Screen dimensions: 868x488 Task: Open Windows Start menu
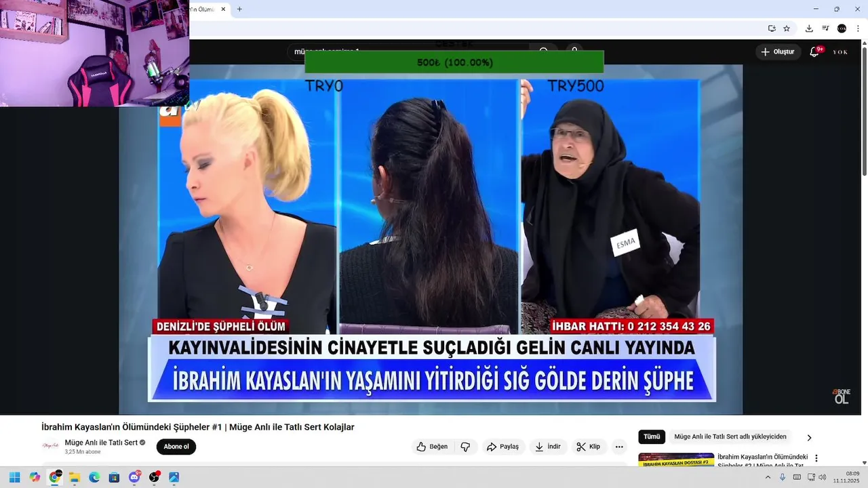(x=14, y=477)
